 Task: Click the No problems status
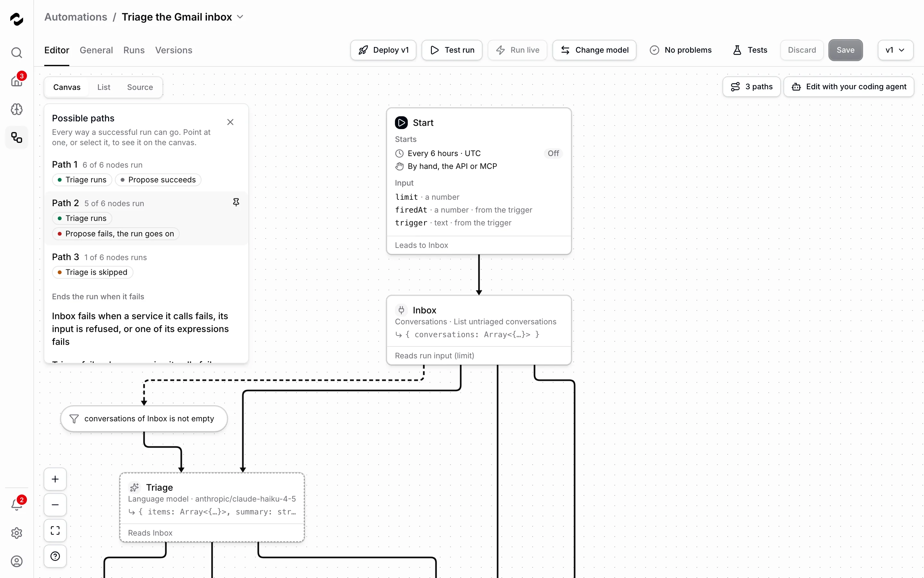681,50
